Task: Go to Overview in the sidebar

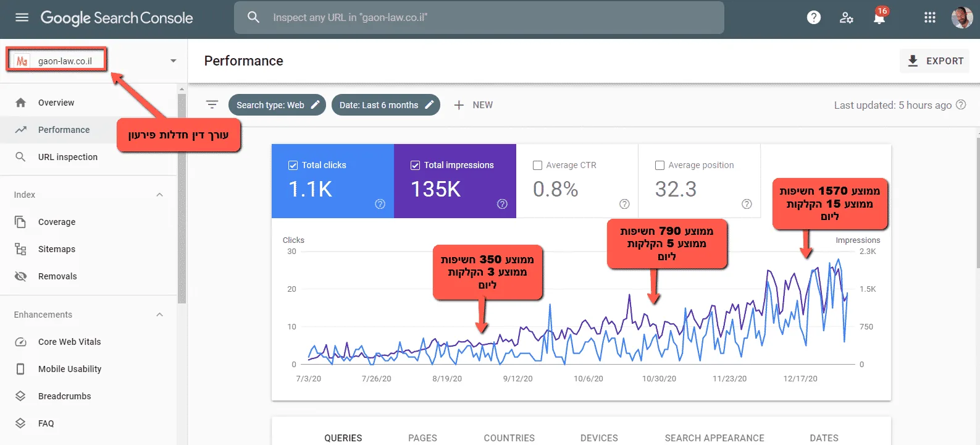Action: point(56,103)
